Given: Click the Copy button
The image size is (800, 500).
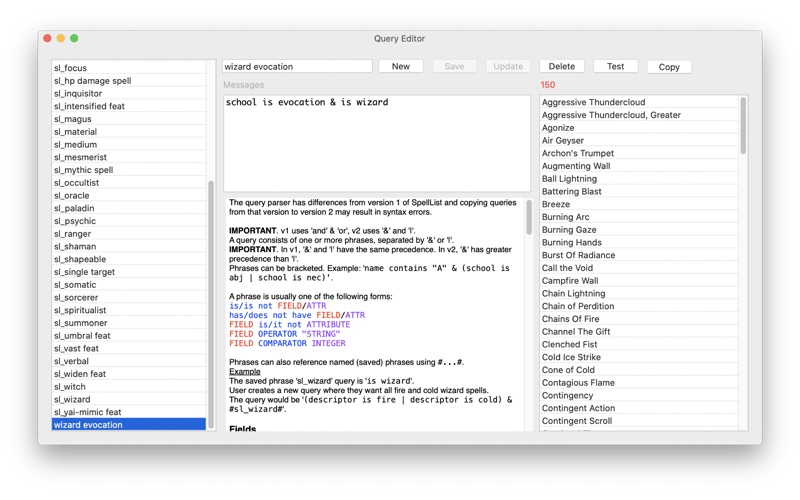Looking at the screenshot, I should pyautogui.click(x=669, y=67).
